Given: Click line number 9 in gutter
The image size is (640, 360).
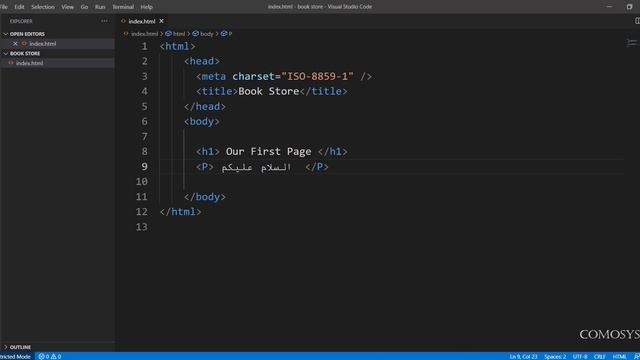Looking at the screenshot, I should tap(144, 167).
